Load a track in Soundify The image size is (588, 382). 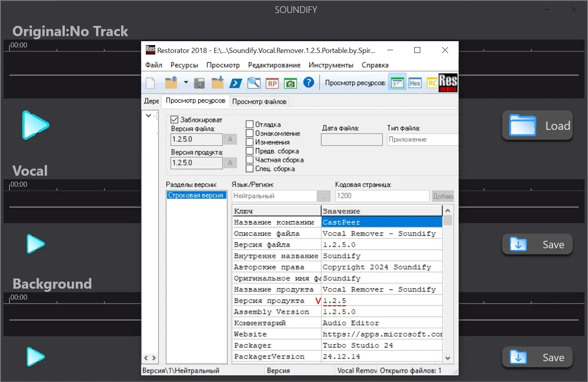tap(537, 126)
